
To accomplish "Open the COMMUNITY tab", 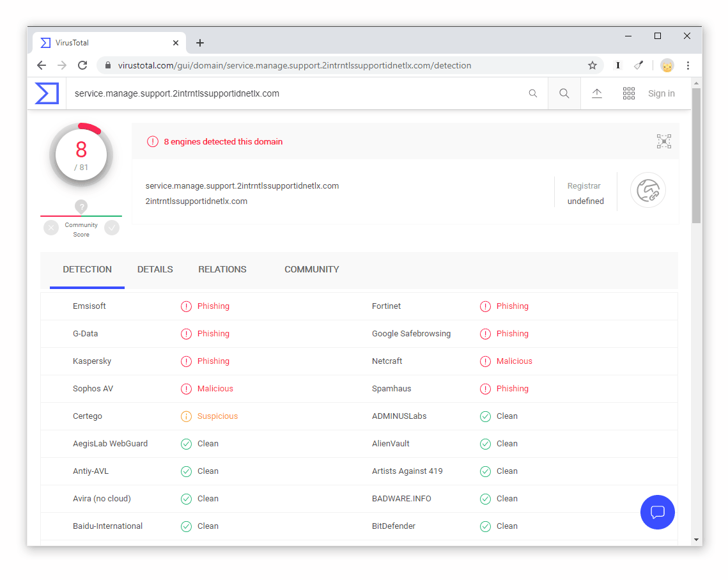I will coord(311,269).
